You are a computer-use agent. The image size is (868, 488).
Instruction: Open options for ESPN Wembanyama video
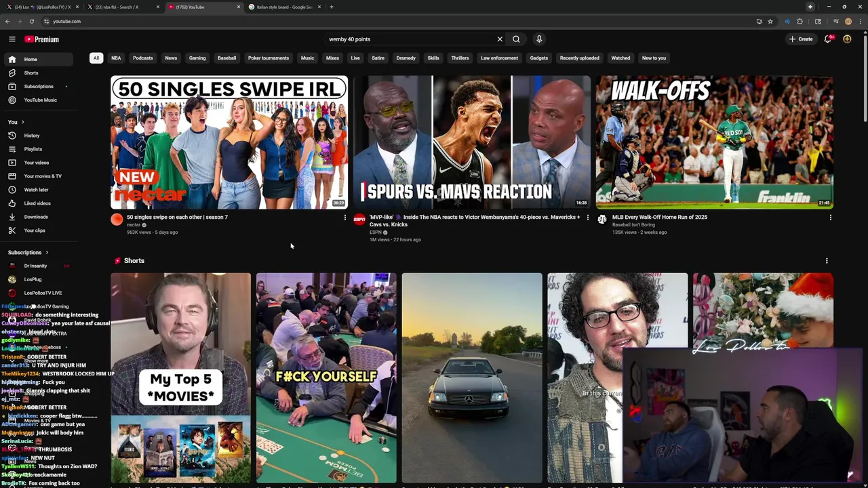[x=587, y=218]
